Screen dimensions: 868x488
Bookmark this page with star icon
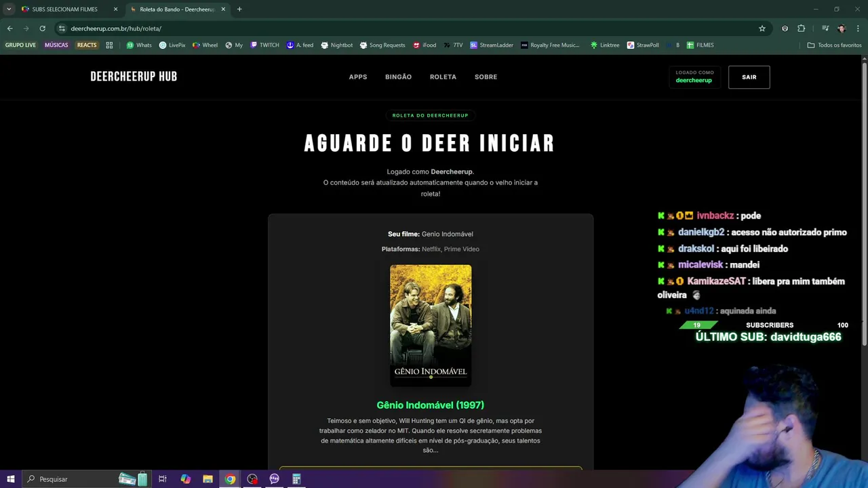(x=762, y=28)
